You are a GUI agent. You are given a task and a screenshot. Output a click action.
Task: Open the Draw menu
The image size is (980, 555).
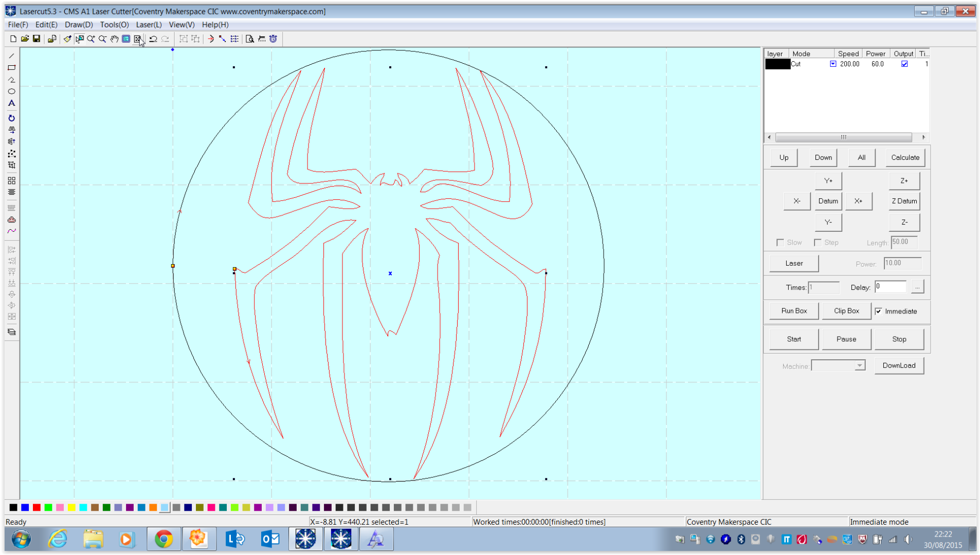tap(79, 25)
